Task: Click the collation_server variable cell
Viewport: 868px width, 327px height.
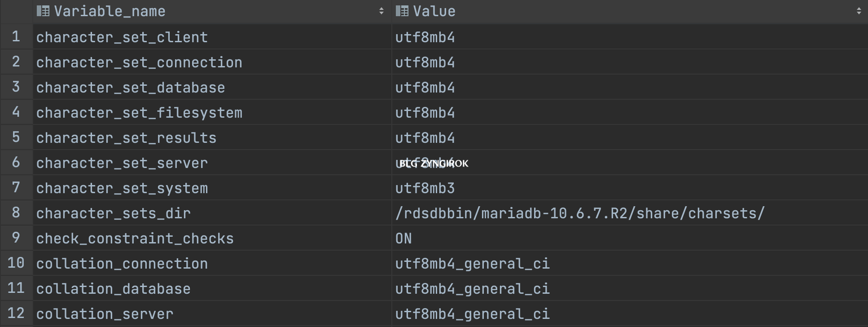Action: tap(212, 314)
